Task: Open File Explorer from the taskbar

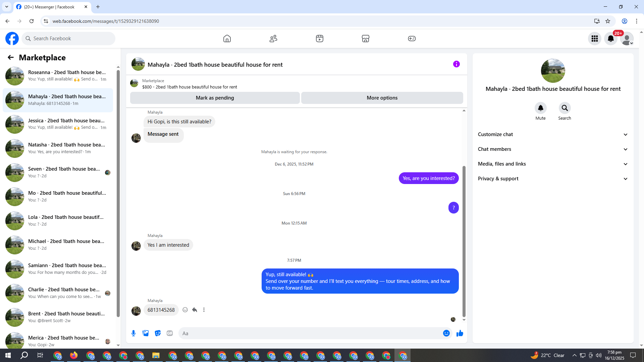Action: click(156, 355)
